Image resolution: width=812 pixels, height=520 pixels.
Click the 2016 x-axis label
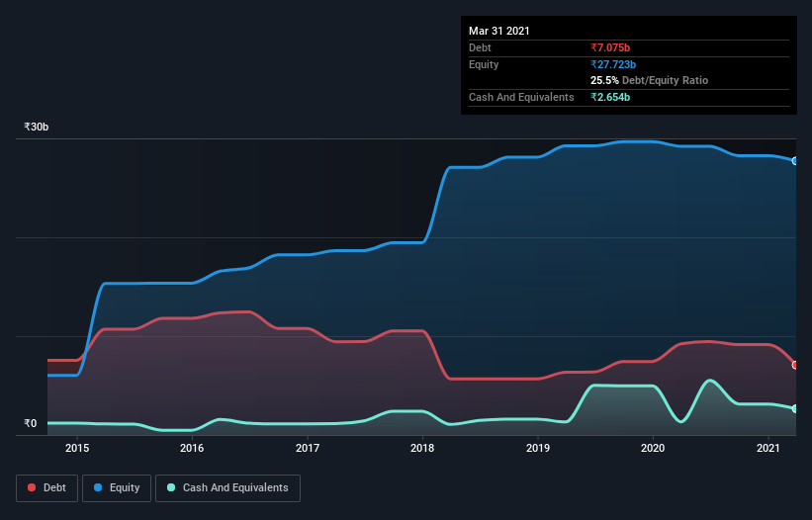pyautogui.click(x=192, y=448)
